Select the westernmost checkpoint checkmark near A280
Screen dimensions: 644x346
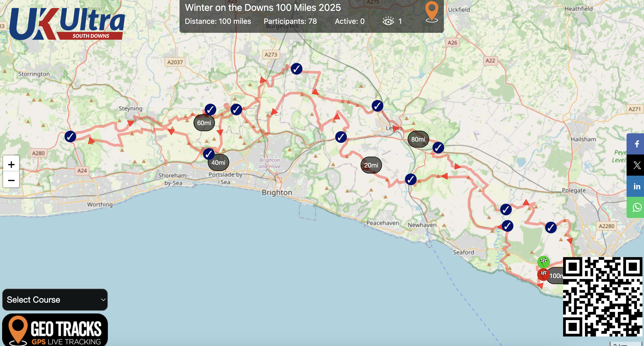tap(70, 136)
